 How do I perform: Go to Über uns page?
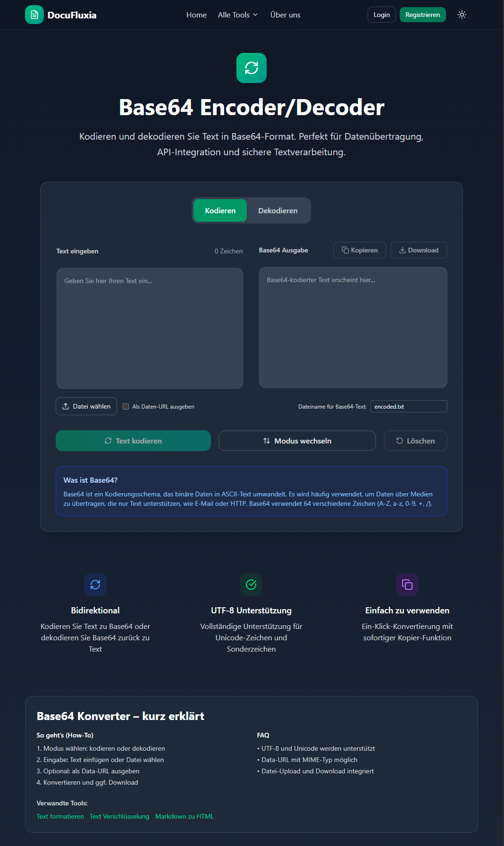(x=285, y=15)
